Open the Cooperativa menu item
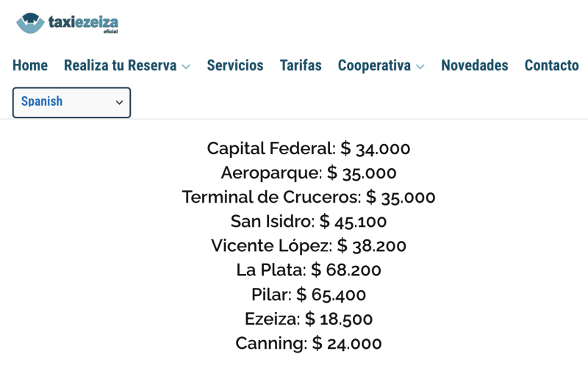588x365 pixels. pos(374,65)
